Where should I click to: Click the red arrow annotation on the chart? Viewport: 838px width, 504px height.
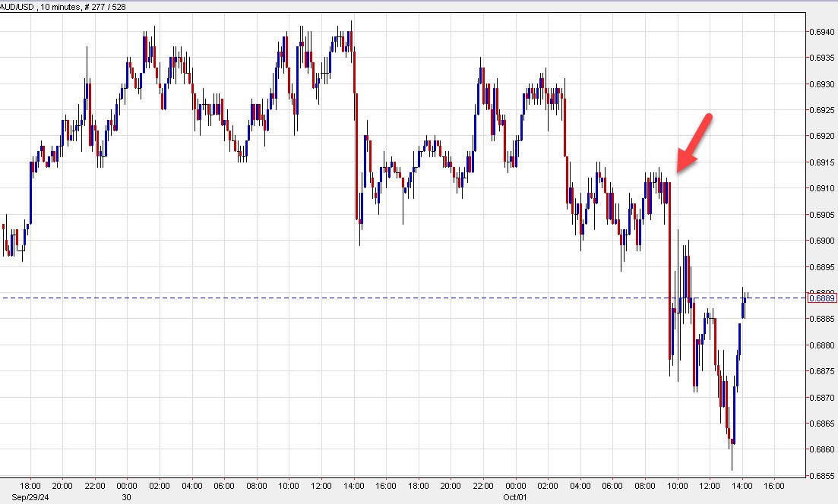click(x=695, y=140)
